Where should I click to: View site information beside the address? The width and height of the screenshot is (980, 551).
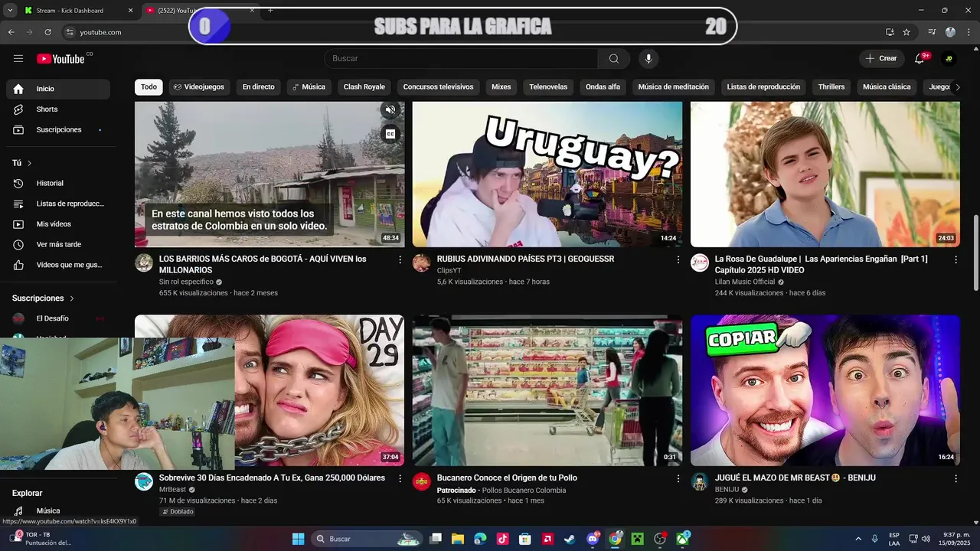point(70,32)
